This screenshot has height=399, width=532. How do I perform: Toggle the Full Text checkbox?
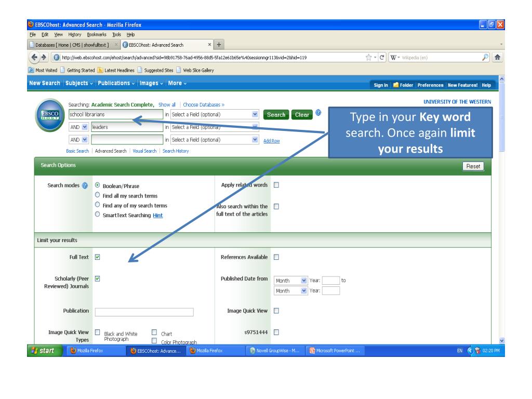(97, 257)
